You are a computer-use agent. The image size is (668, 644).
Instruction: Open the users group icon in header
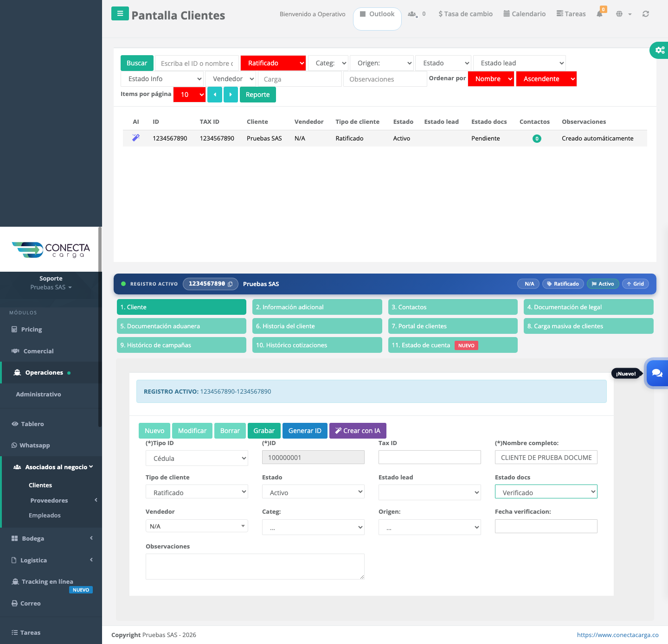412,14
